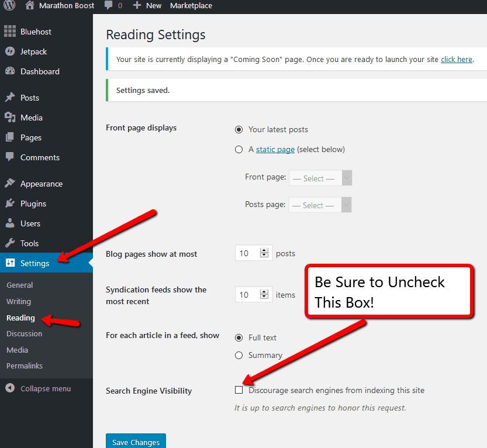Viewport: 487px width, 448px height.
Task: Increase Syndication feeds items value
Action: (x=264, y=292)
